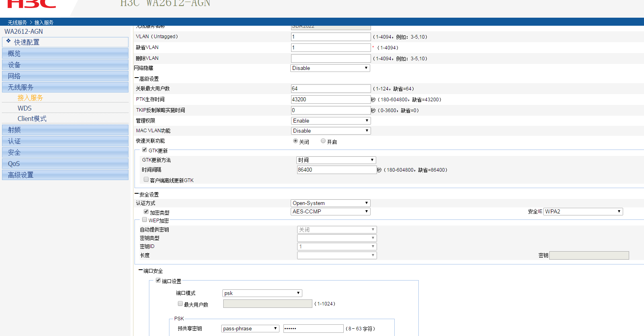The width and height of the screenshot is (644, 336).
Task: Click the 关联最大用户数 input field
Action: [x=331, y=88]
